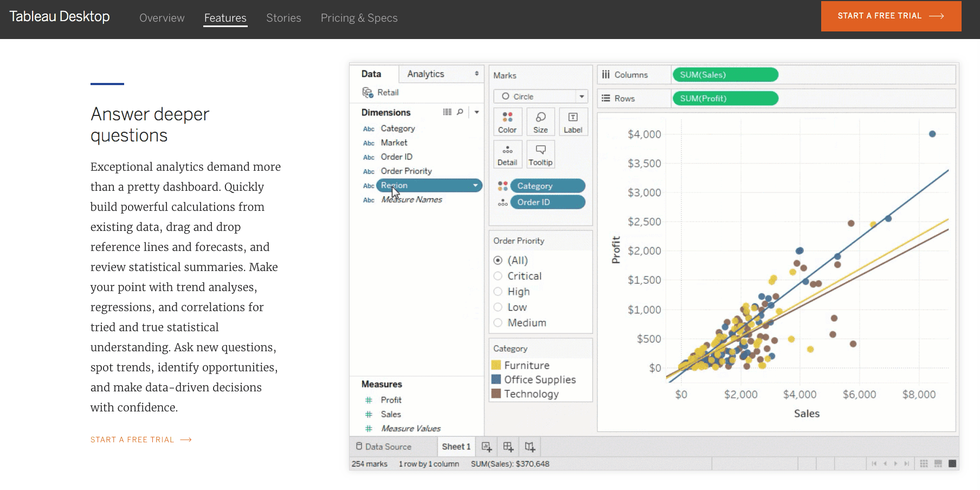Open the Features nav item
The image size is (980, 490).
click(225, 18)
